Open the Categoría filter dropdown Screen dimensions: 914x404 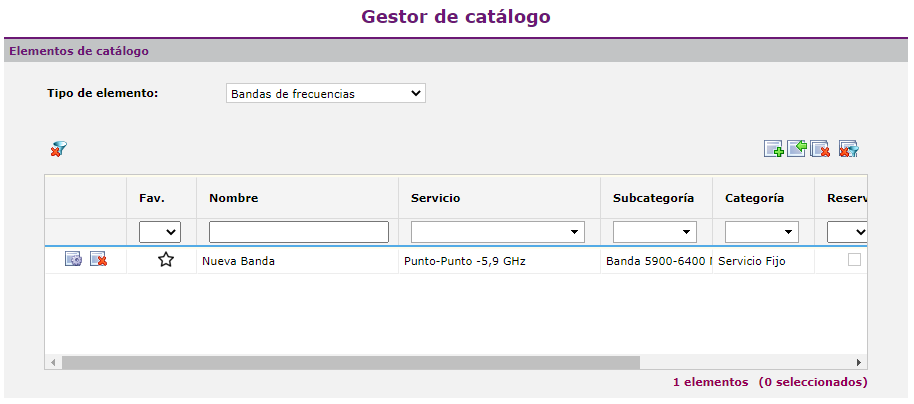[x=762, y=232]
